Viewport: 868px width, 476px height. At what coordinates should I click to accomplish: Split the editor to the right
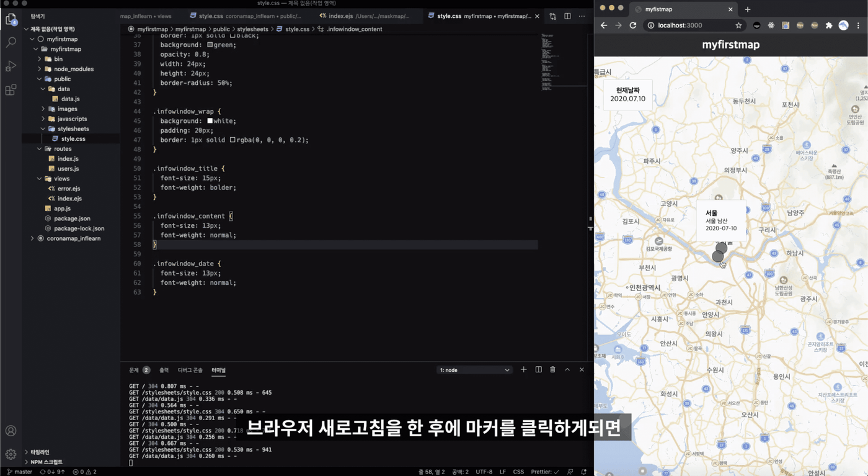click(567, 16)
